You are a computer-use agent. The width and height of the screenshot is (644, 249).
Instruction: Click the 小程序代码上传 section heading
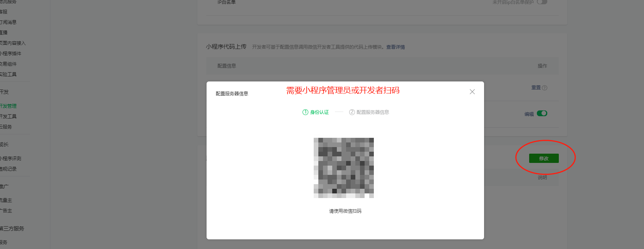[x=226, y=47]
